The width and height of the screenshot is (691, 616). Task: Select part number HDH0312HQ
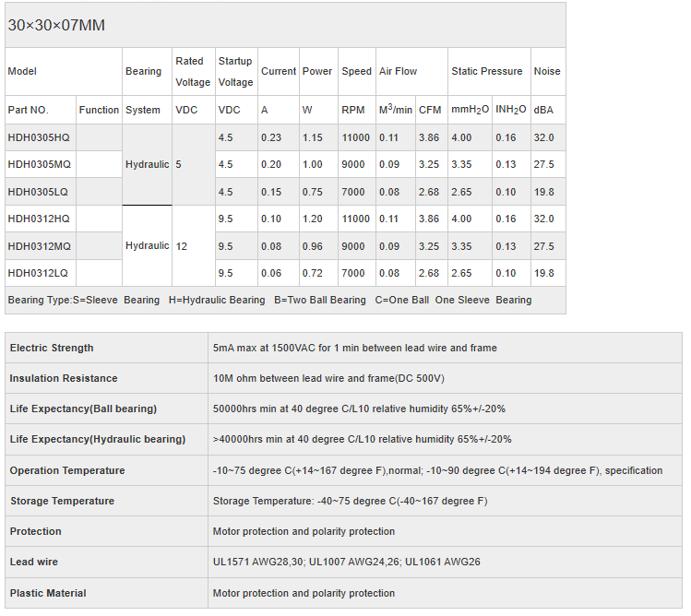pyautogui.click(x=39, y=219)
